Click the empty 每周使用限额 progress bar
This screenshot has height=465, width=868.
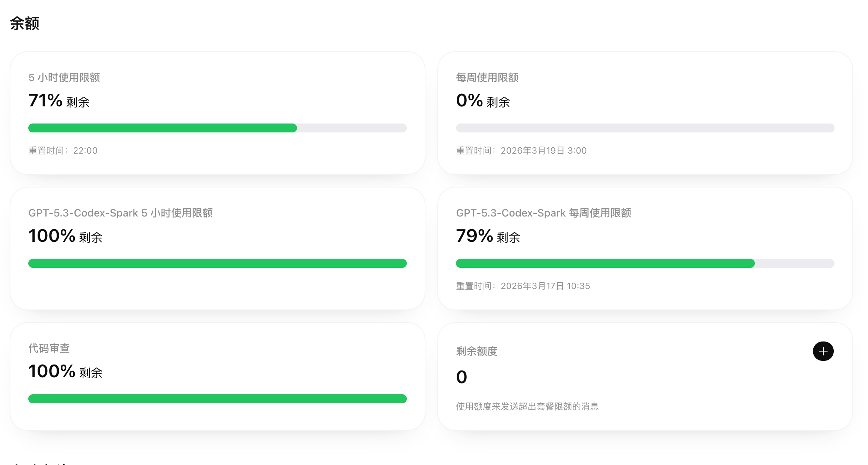click(x=645, y=128)
